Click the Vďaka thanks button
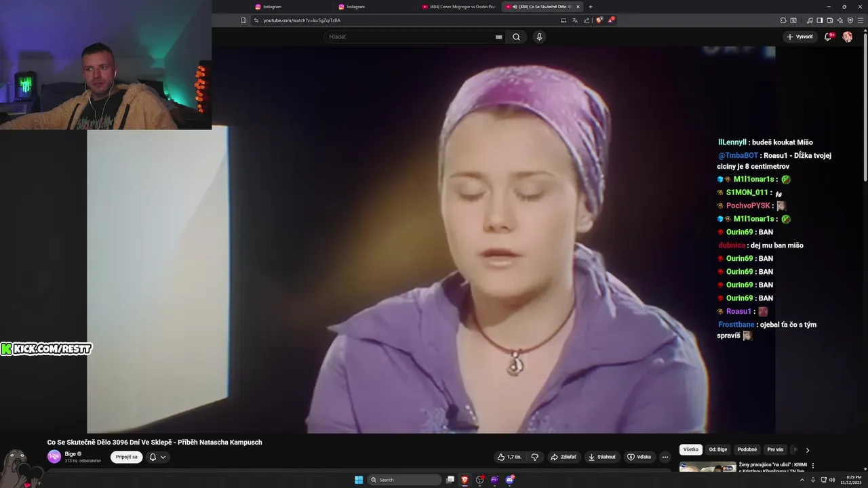Screen dimensions: 868x488 coord(639,457)
